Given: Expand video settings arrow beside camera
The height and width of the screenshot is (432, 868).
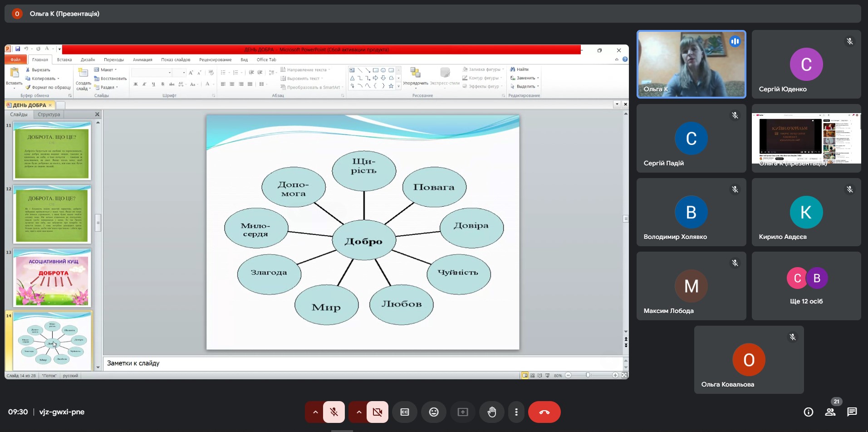Looking at the screenshot, I should [359, 412].
